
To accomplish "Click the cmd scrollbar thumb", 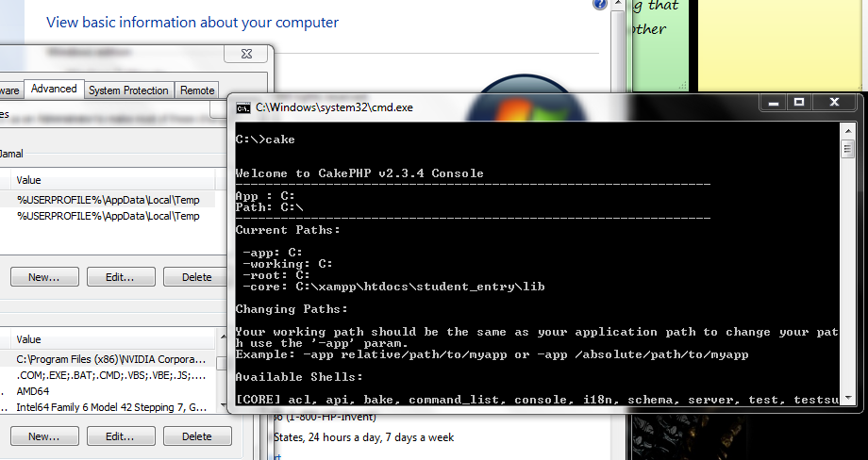I will [x=847, y=149].
